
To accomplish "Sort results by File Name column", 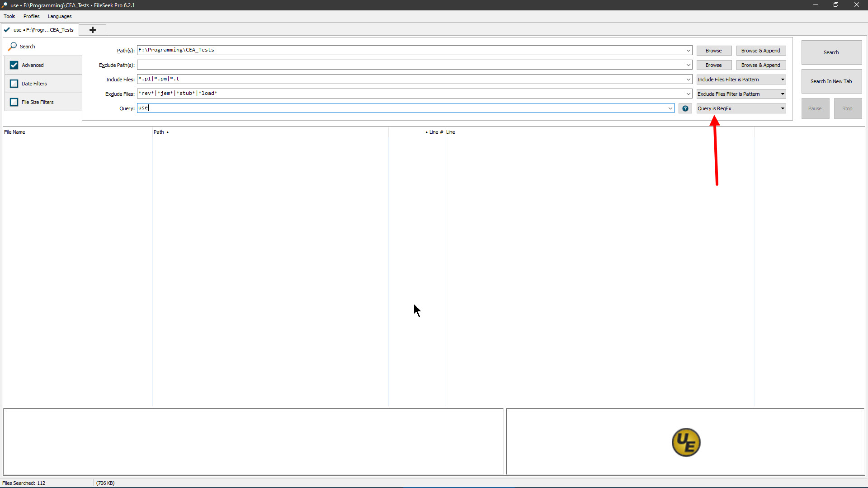I will [x=78, y=132].
